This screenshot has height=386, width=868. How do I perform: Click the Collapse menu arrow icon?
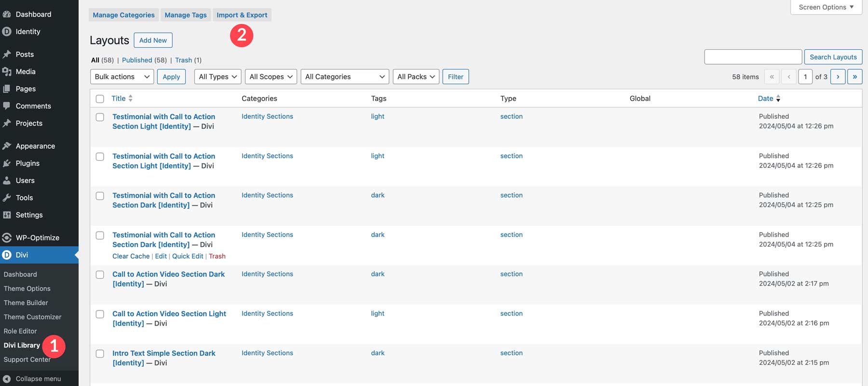pyautogui.click(x=7, y=379)
